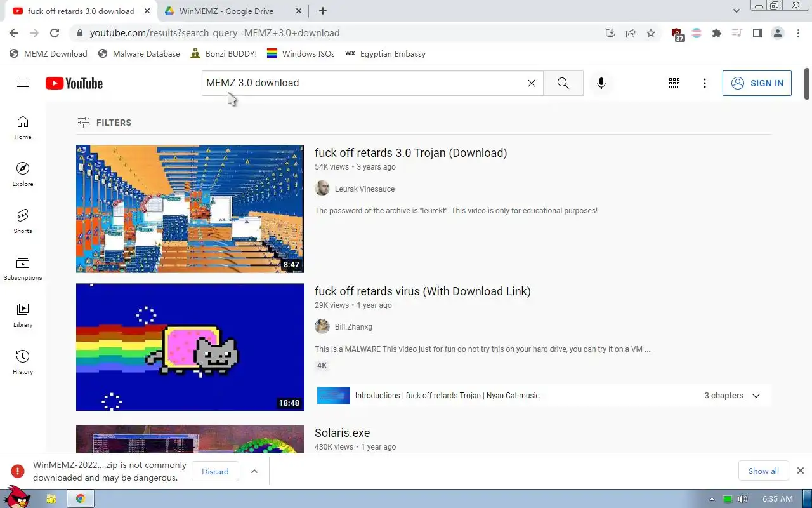
Task: Click the YouTube logo
Action: [74, 83]
